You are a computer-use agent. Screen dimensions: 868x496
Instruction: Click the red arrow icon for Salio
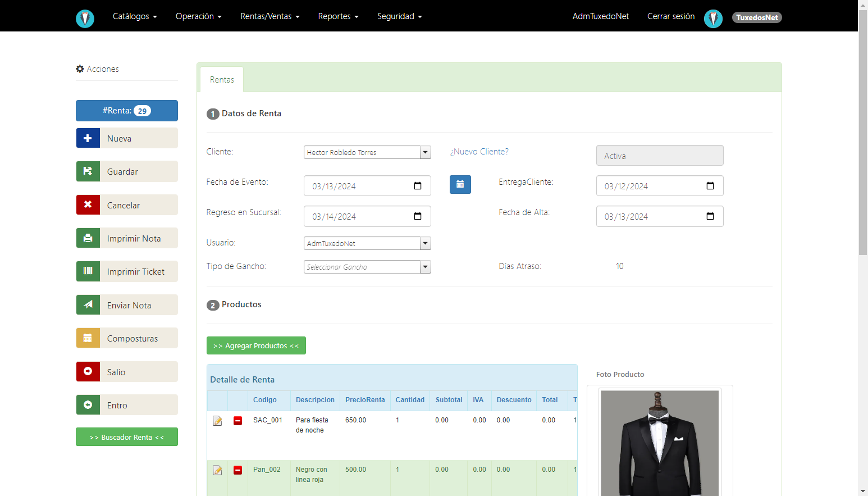[88, 372]
